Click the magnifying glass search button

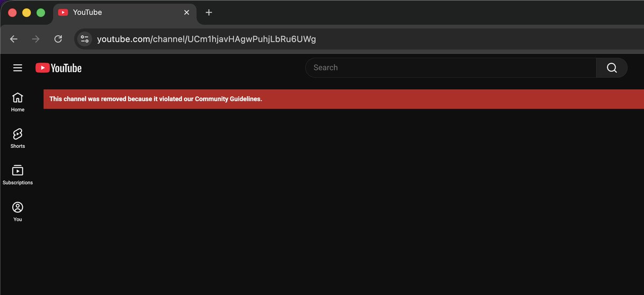pyautogui.click(x=612, y=68)
